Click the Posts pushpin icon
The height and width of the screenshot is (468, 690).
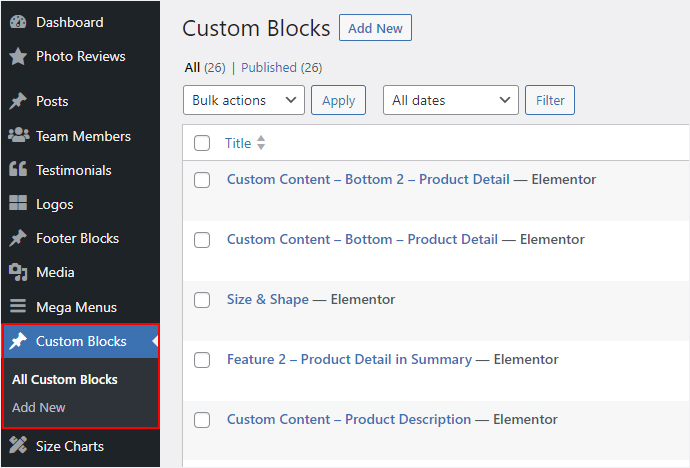tap(18, 101)
